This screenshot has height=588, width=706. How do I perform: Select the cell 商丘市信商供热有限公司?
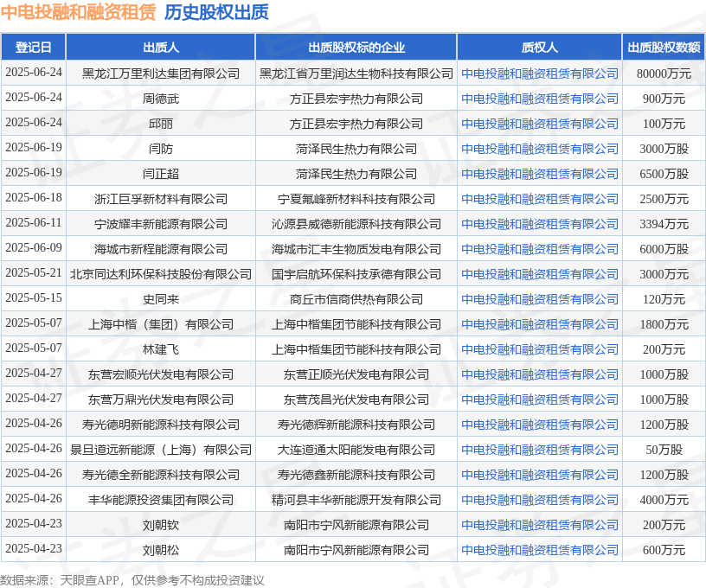click(356, 299)
